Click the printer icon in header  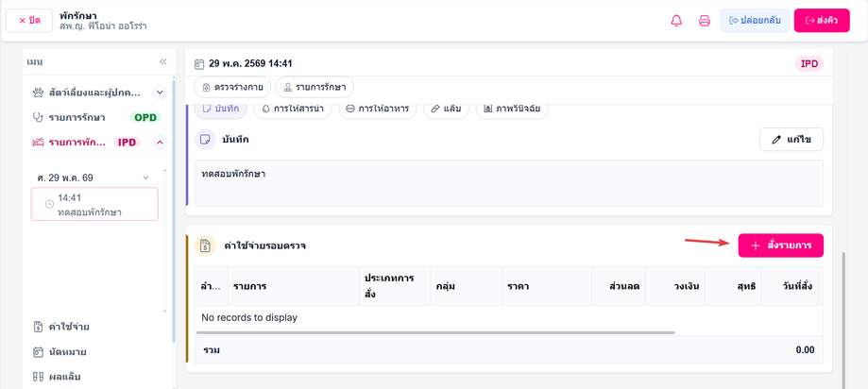tap(705, 21)
